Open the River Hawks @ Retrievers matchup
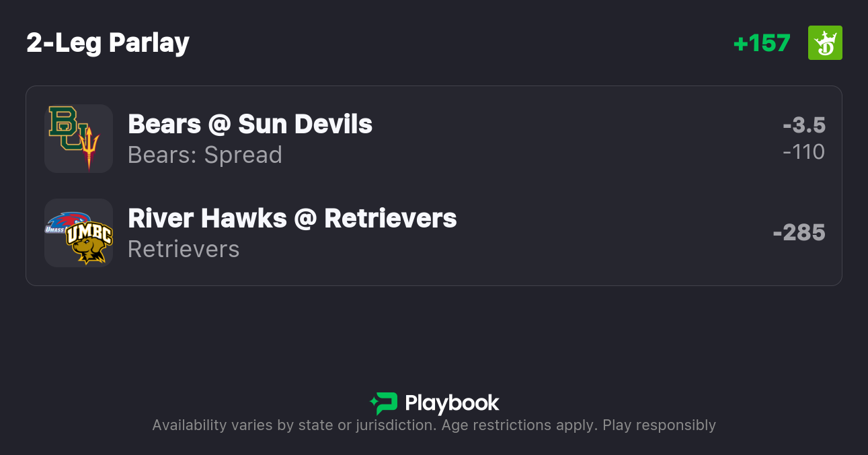The image size is (868, 455). tap(292, 218)
